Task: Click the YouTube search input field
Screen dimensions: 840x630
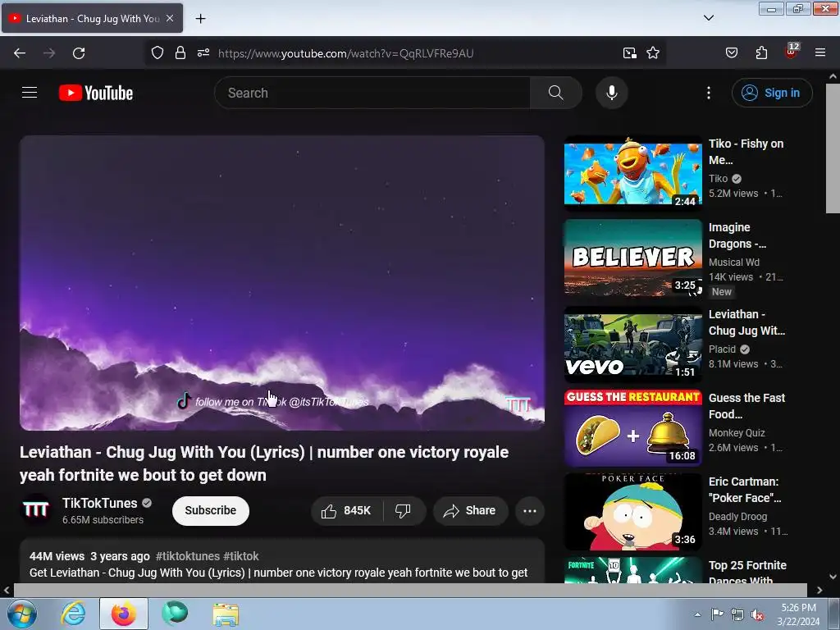Action: tap(372, 93)
